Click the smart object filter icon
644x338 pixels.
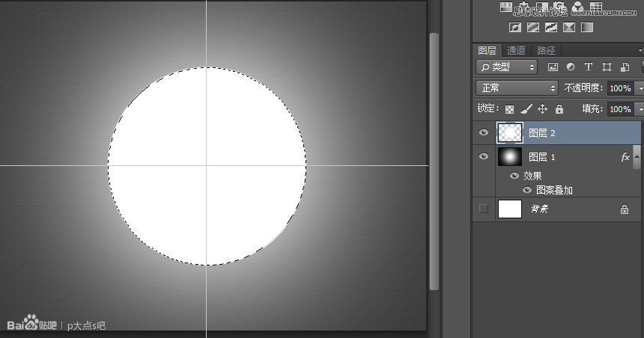625,67
